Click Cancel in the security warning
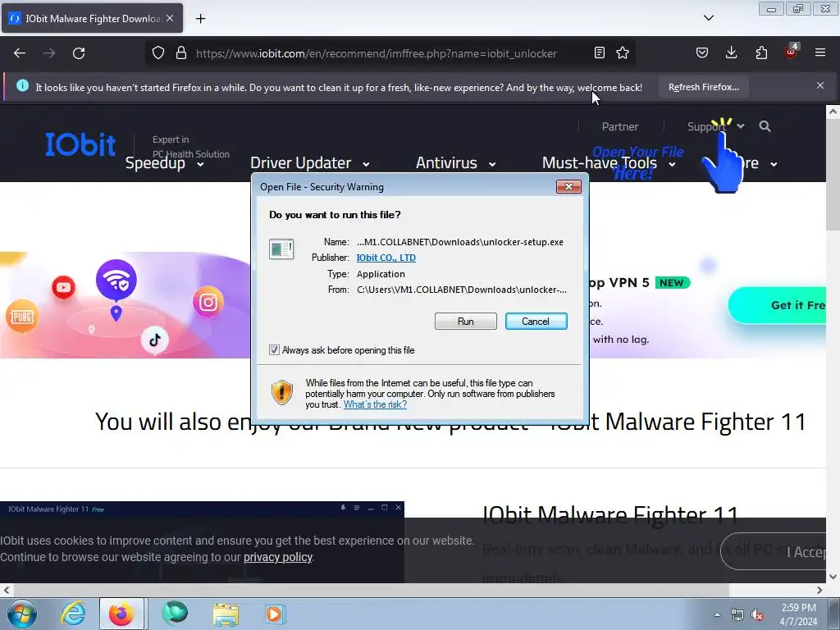 (x=536, y=322)
